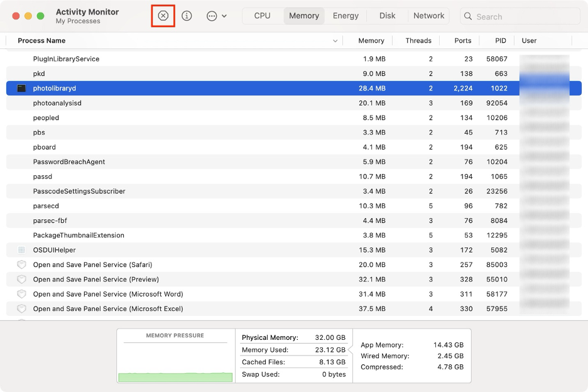Sort by the Memory column header
The height and width of the screenshot is (392, 588).
click(371, 41)
